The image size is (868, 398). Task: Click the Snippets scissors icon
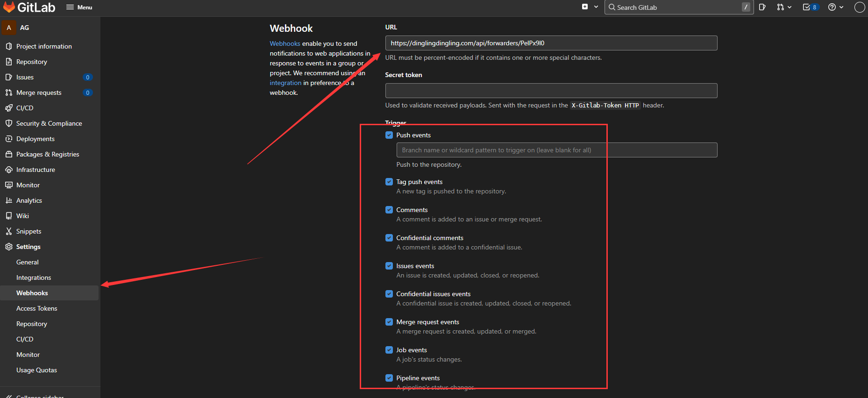(8, 231)
